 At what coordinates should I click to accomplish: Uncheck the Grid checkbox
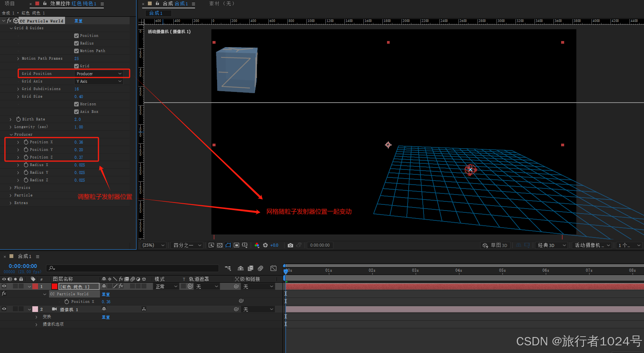point(76,66)
